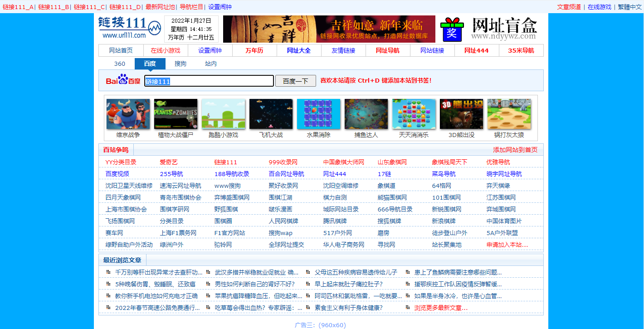The image size is (644, 329).
Task: Open the 锅打灰太狼 game thumbnail
Action: (x=509, y=114)
